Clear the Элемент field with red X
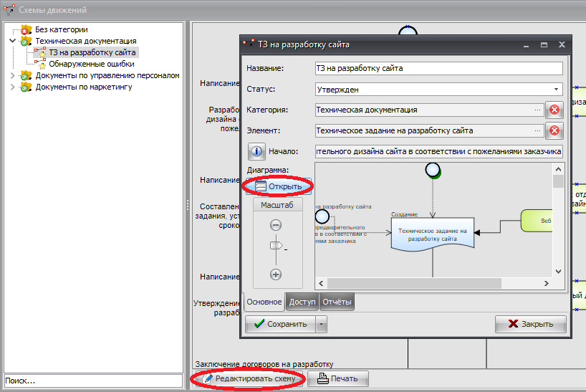This screenshot has height=392, width=586. point(554,131)
